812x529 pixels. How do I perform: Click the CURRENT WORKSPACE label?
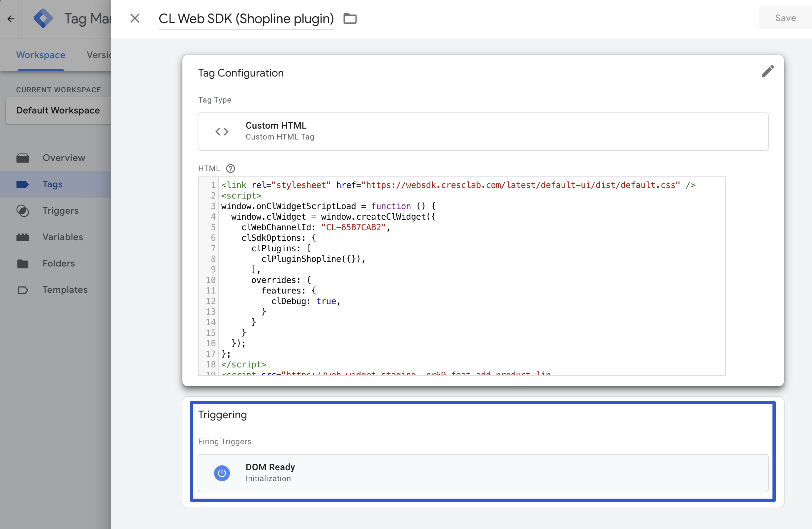(58, 90)
